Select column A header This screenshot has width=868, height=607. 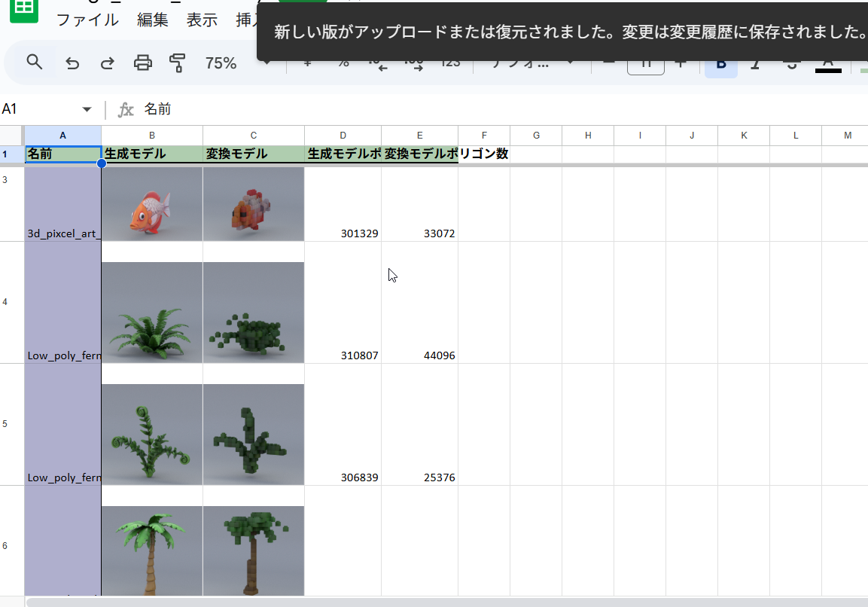point(62,135)
